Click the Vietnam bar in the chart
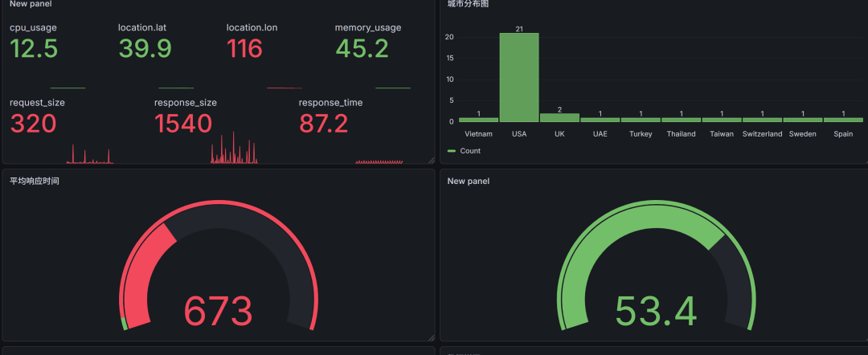The width and height of the screenshot is (868, 355). click(479, 120)
